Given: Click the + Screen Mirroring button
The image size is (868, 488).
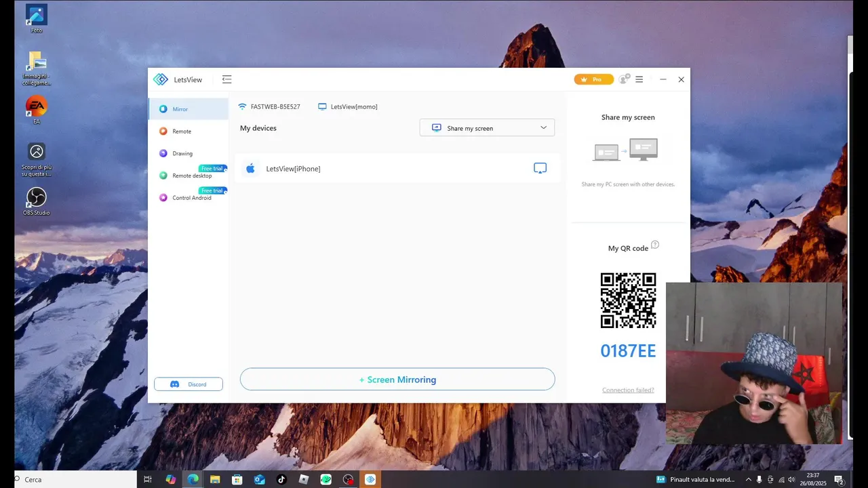Looking at the screenshot, I should 397,380.
